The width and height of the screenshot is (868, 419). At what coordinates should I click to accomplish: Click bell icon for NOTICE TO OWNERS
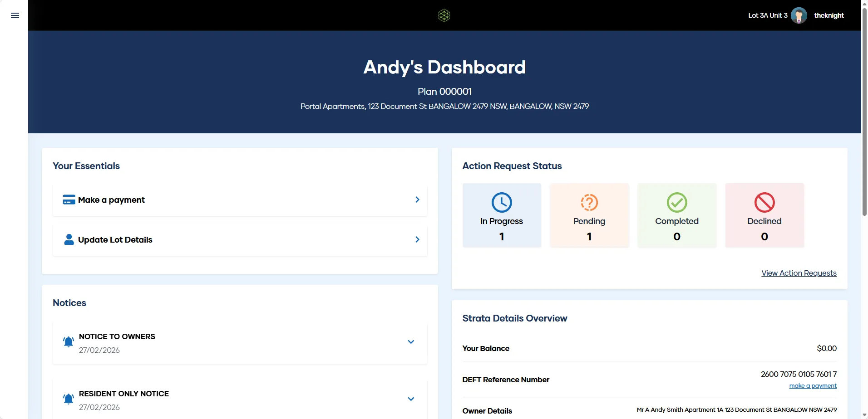point(69,342)
